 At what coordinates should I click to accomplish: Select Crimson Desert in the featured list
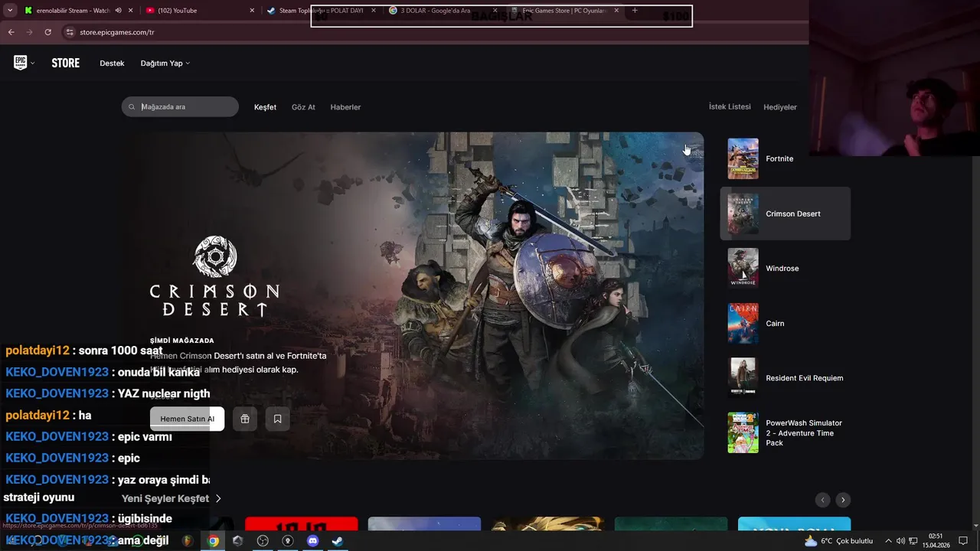[x=785, y=214]
